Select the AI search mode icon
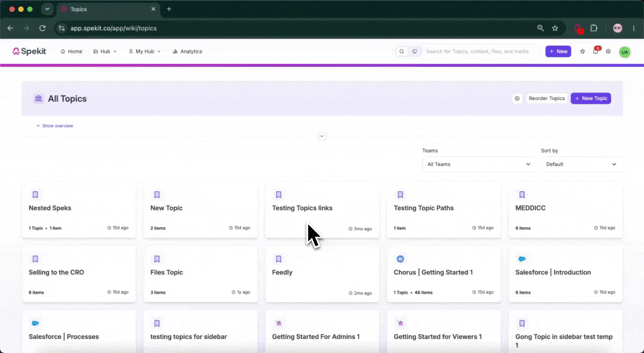This screenshot has height=353, width=644. coord(415,51)
